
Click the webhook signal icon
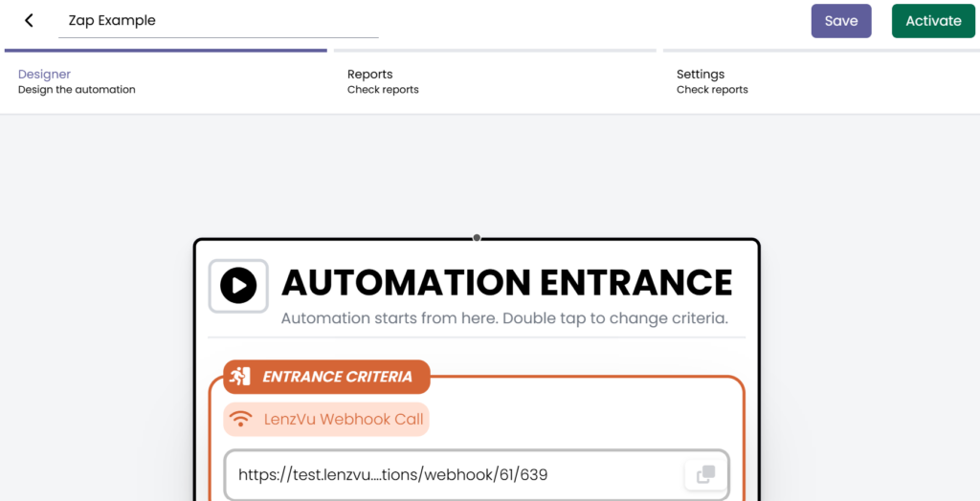(242, 419)
